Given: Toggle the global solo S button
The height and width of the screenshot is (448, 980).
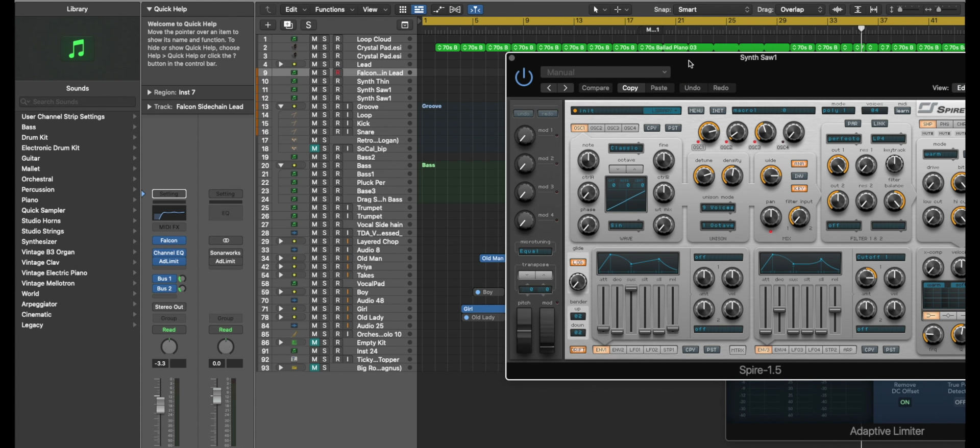Looking at the screenshot, I should point(308,25).
